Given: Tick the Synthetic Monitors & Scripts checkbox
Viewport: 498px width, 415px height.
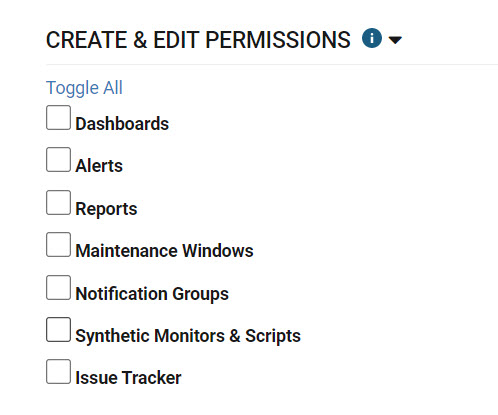Looking at the screenshot, I should 58,330.
